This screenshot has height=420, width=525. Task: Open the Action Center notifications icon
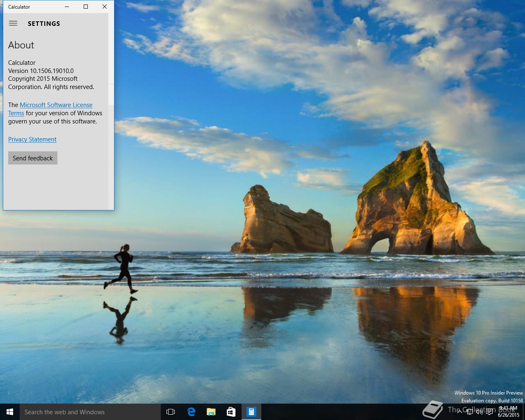pyautogui.click(x=489, y=412)
